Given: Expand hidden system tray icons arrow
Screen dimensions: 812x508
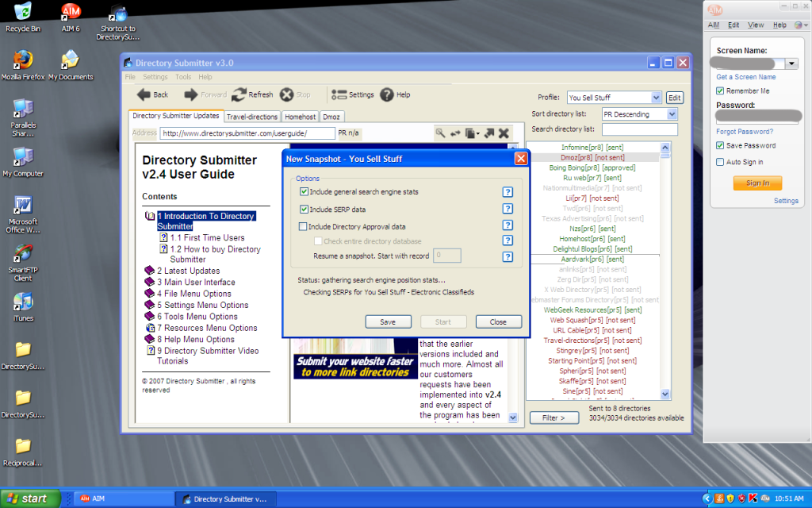Looking at the screenshot, I should [x=707, y=498].
